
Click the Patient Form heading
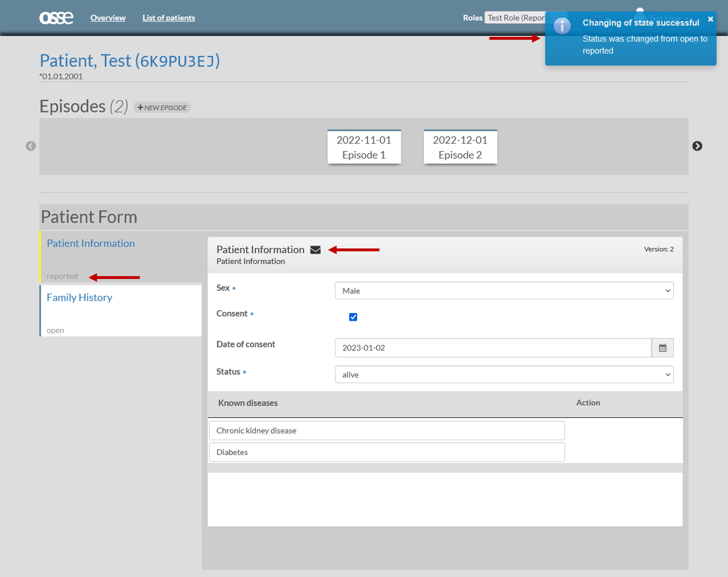pyautogui.click(x=89, y=217)
